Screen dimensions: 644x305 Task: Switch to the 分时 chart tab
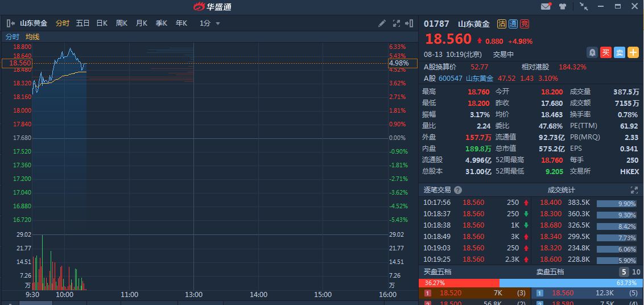click(x=63, y=23)
